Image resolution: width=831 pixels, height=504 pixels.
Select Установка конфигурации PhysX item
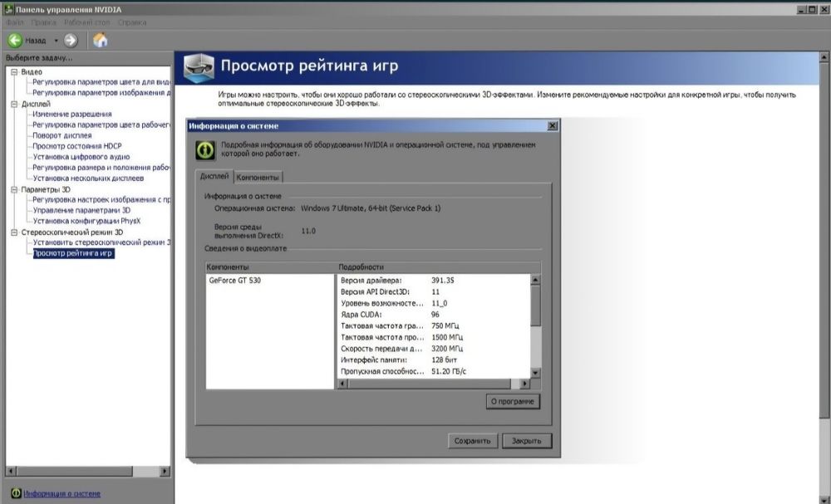point(86,221)
